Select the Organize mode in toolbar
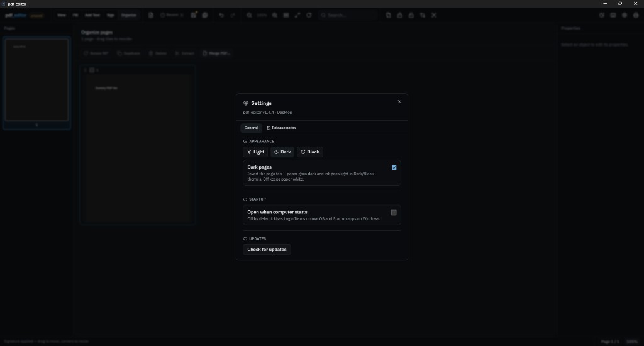The width and height of the screenshot is (644, 346). (128, 15)
